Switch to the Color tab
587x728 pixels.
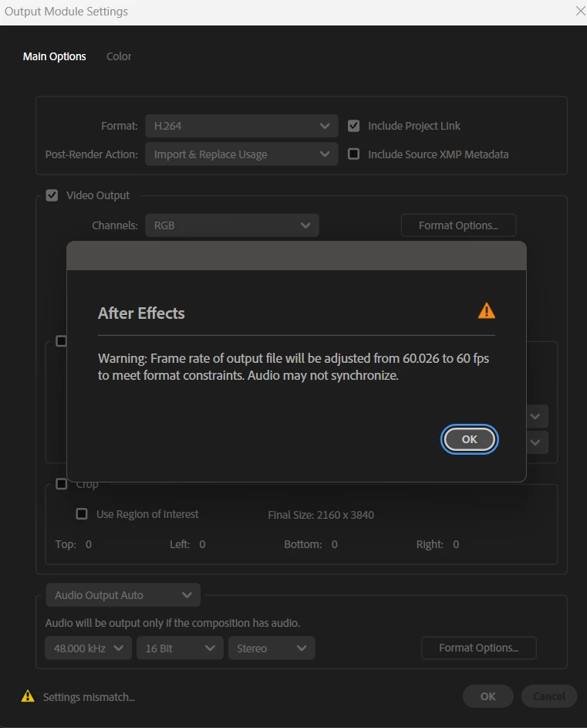coord(119,56)
